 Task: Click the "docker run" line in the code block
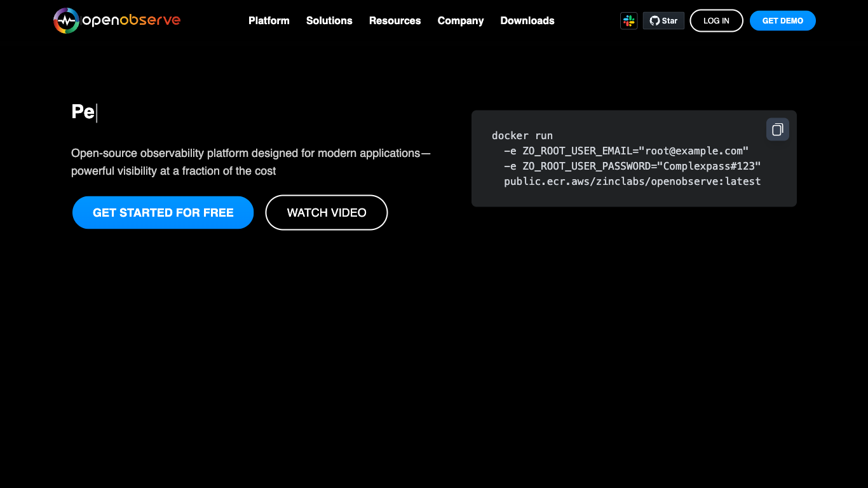522,135
